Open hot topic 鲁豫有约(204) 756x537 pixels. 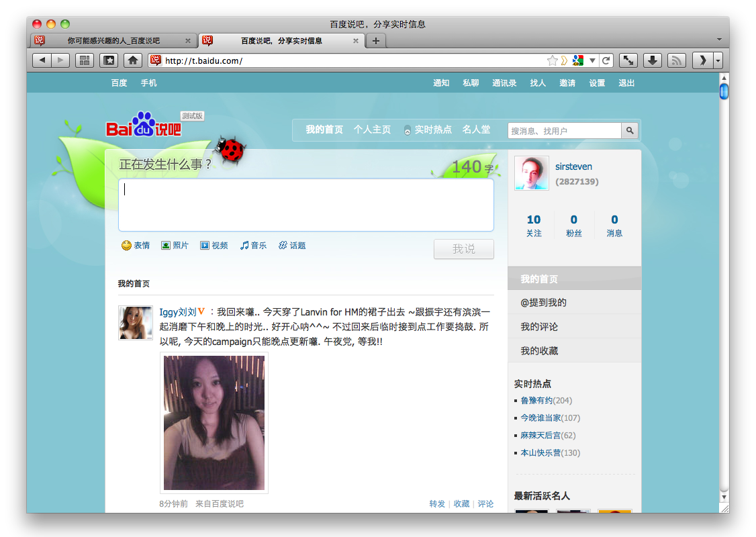pyautogui.click(x=547, y=401)
